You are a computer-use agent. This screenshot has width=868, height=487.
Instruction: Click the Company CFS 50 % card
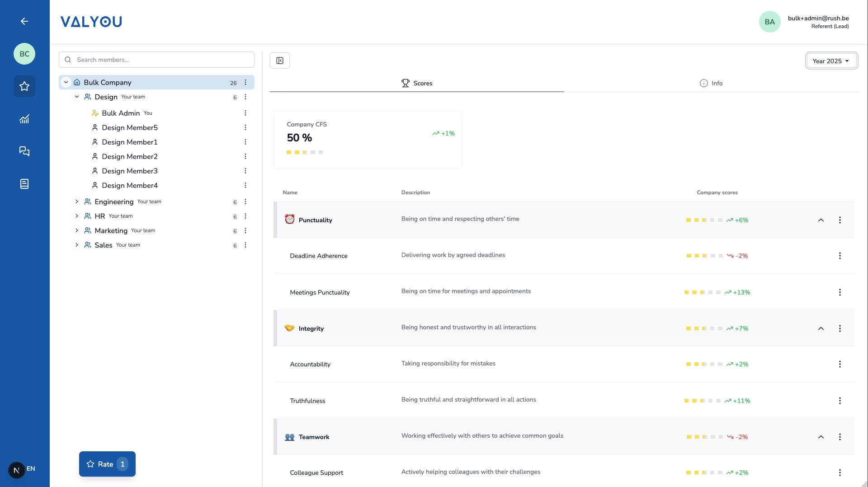[368, 140]
